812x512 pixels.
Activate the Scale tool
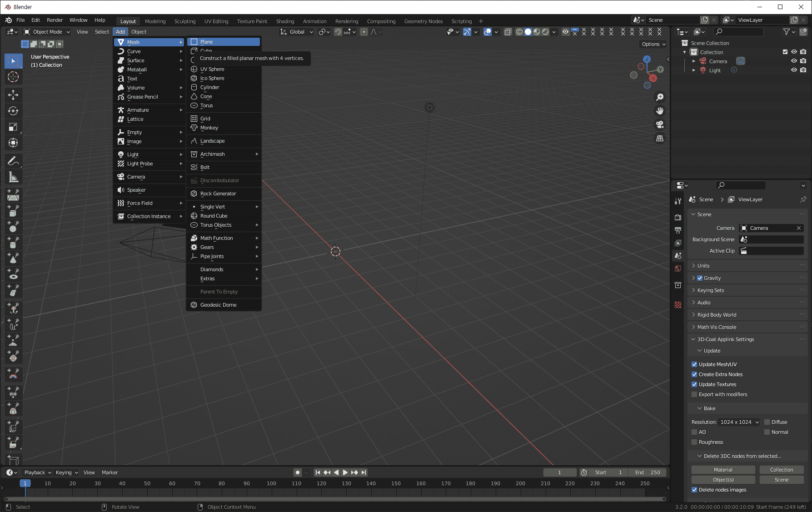pos(13,127)
